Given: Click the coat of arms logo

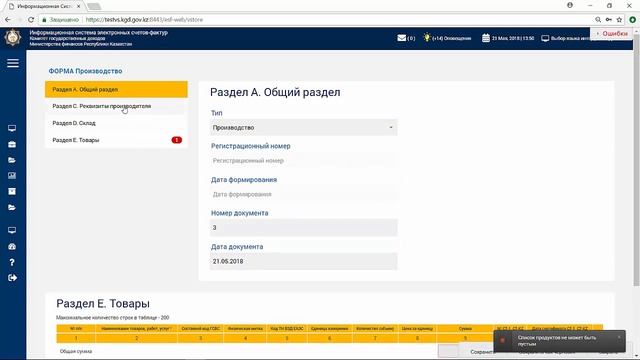Looking at the screenshot, I should pyautogui.click(x=13, y=38).
